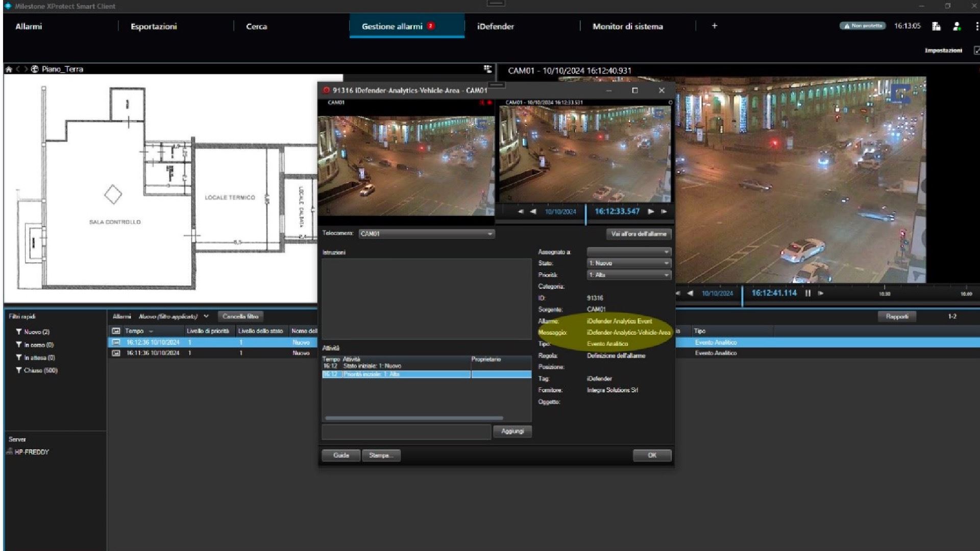Pause main CAM01 playback
Screen dimensions: 980x551
(808, 293)
